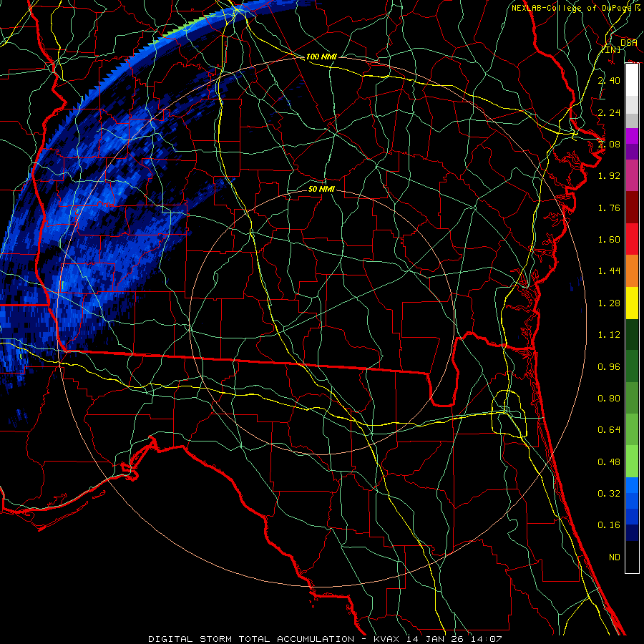Click the "(IN)" units label above legend
644x644 pixels.
tap(611, 49)
